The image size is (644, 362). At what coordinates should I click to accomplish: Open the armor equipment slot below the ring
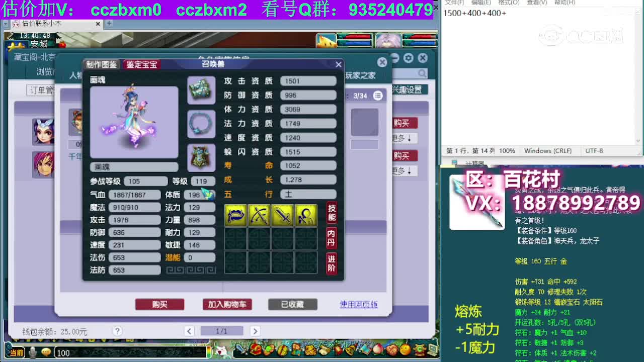click(x=201, y=157)
